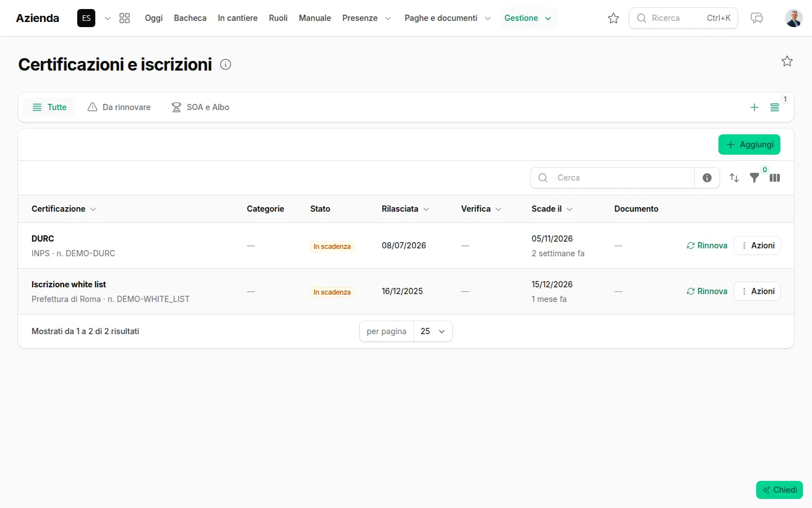Open Ruoli from the top menu
Image resolution: width=812 pixels, height=508 pixels.
278,18
